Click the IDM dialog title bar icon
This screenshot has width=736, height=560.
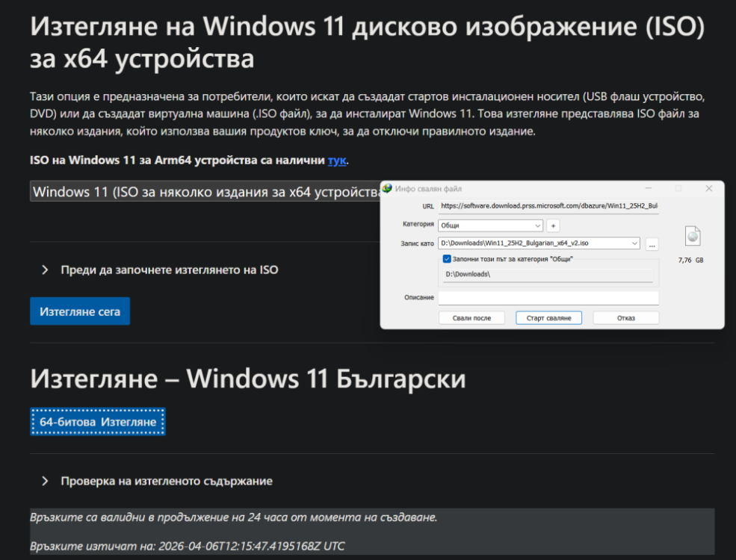387,189
